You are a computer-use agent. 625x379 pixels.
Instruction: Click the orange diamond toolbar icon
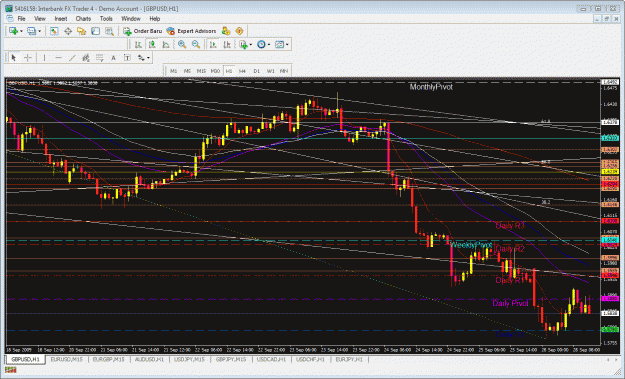tap(239, 31)
